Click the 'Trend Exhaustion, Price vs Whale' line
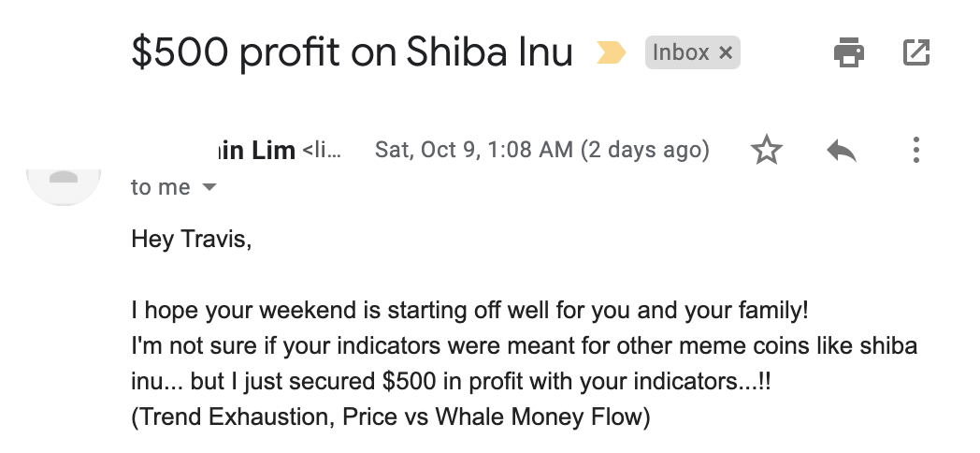The image size is (980, 453). (391, 416)
